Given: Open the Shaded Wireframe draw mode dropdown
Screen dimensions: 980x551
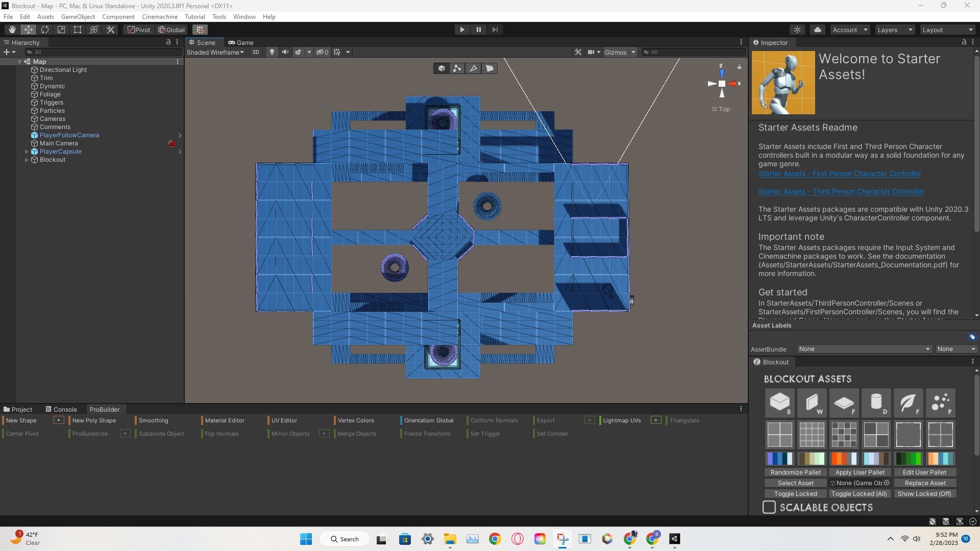Looking at the screenshot, I should point(215,52).
